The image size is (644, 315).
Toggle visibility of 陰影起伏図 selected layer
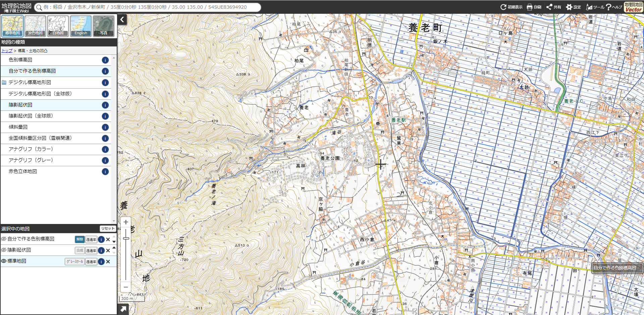click(x=4, y=250)
